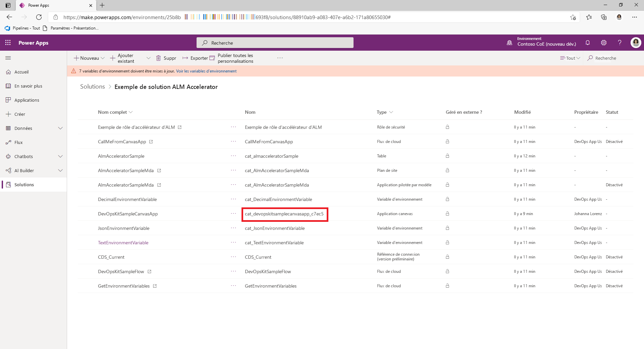Viewport: 644px width, 349px height.
Task: Open the settings gear in Power Apps header
Action: click(x=604, y=43)
